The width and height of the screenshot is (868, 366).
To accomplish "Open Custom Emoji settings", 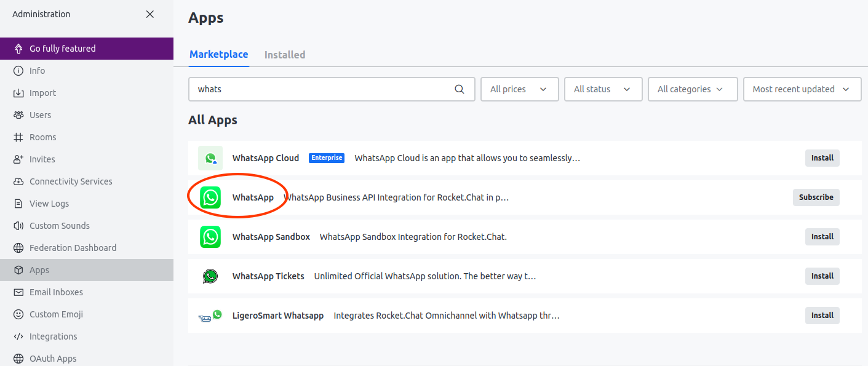I will (x=56, y=314).
